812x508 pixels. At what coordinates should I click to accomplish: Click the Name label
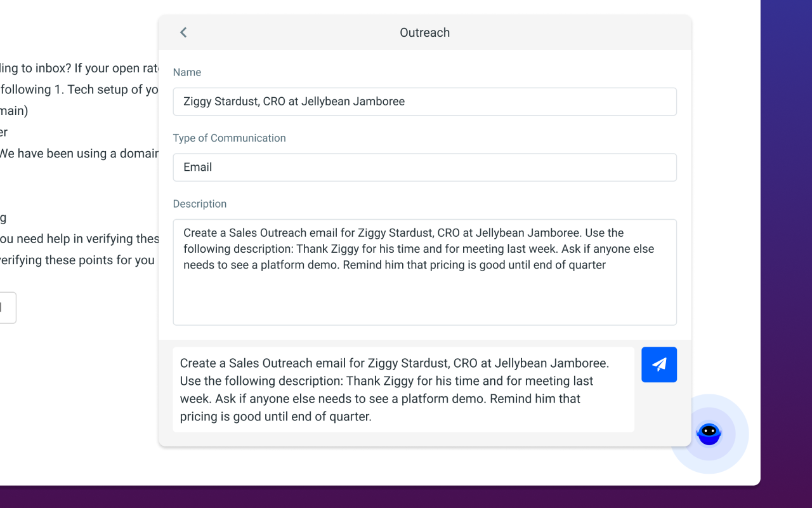pos(187,72)
